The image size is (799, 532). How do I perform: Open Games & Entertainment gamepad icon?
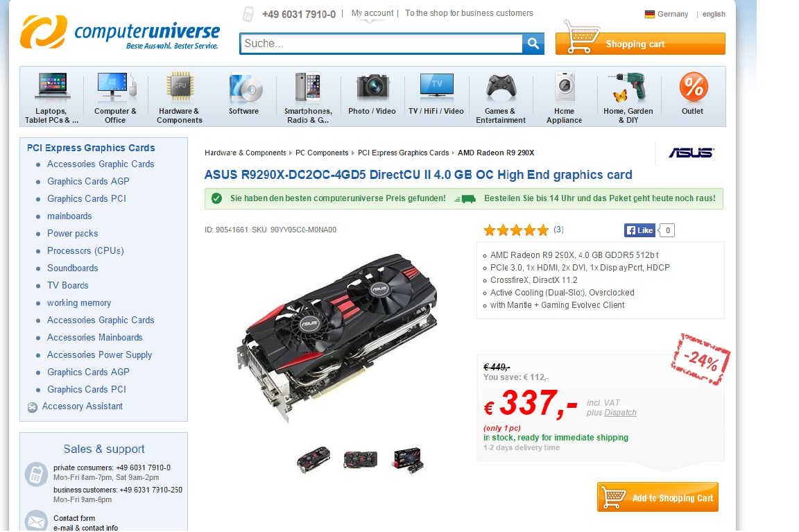501,87
